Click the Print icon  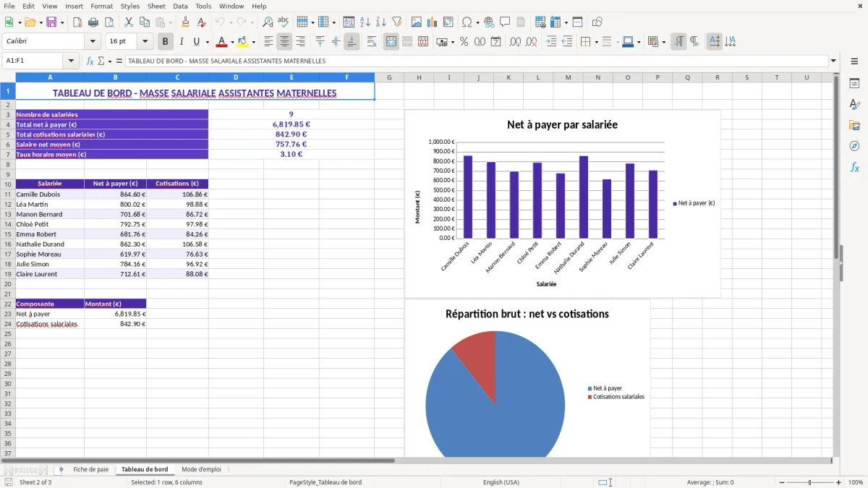tap(93, 22)
